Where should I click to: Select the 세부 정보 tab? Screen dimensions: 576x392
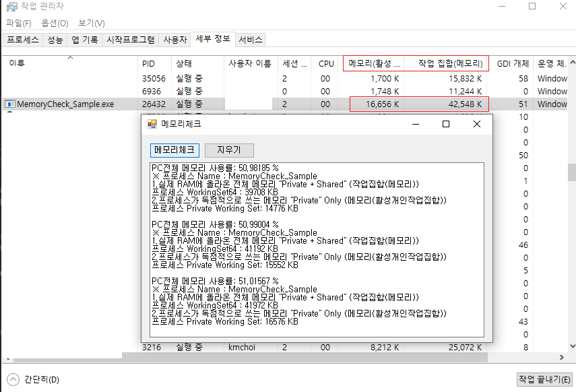coord(213,38)
